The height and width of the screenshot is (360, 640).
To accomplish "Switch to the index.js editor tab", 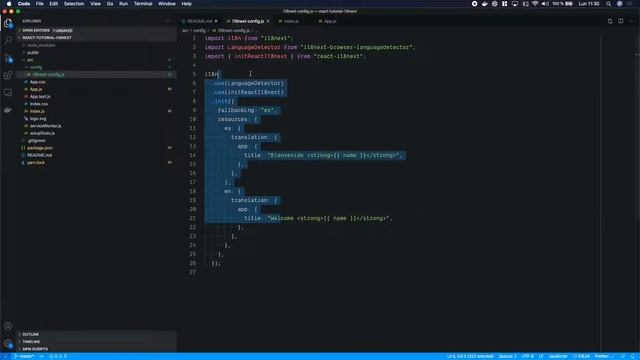I will [291, 21].
